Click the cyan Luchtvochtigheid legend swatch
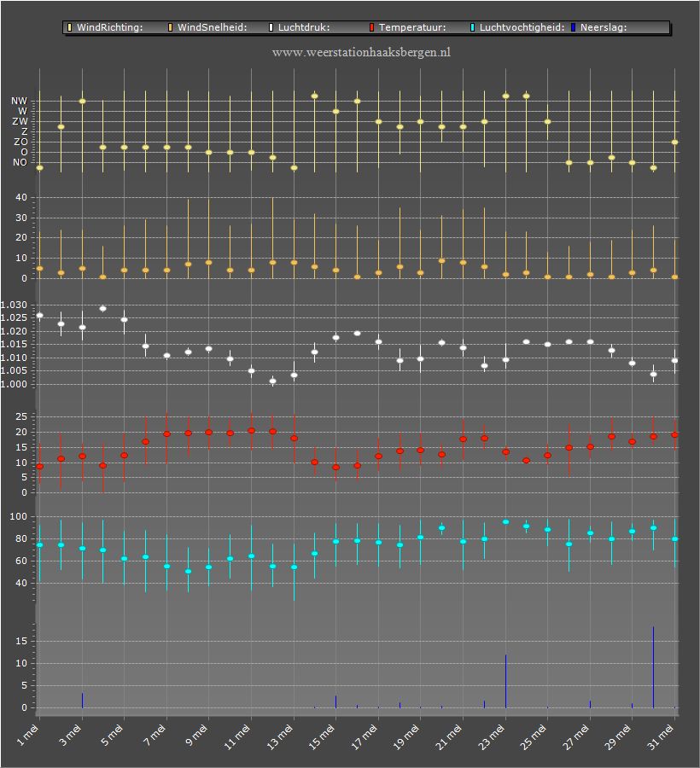The width and height of the screenshot is (700, 768). (473, 27)
